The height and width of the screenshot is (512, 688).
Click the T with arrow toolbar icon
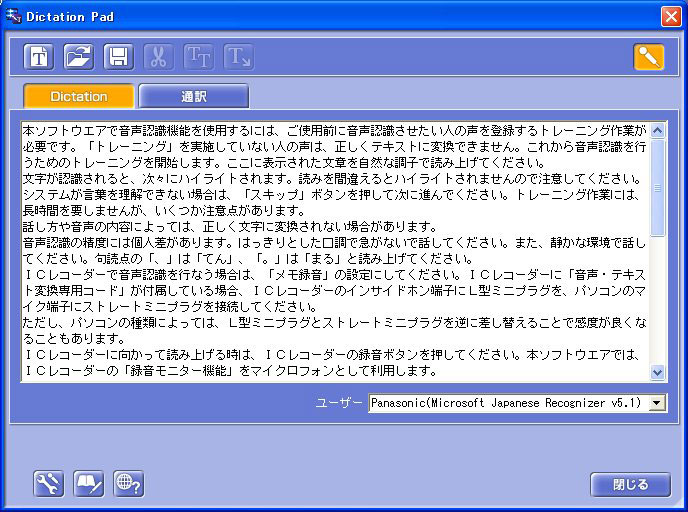tap(238, 57)
